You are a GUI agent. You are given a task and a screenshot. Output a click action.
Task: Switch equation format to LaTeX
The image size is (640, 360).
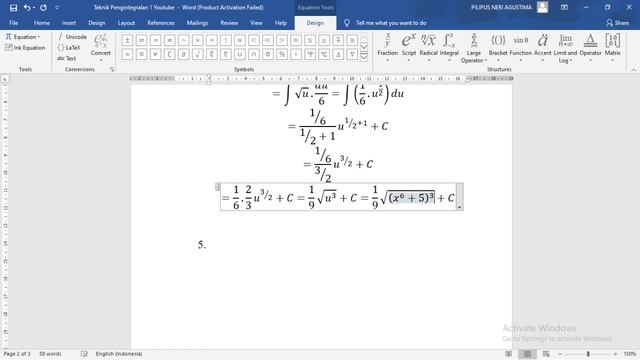pos(69,48)
